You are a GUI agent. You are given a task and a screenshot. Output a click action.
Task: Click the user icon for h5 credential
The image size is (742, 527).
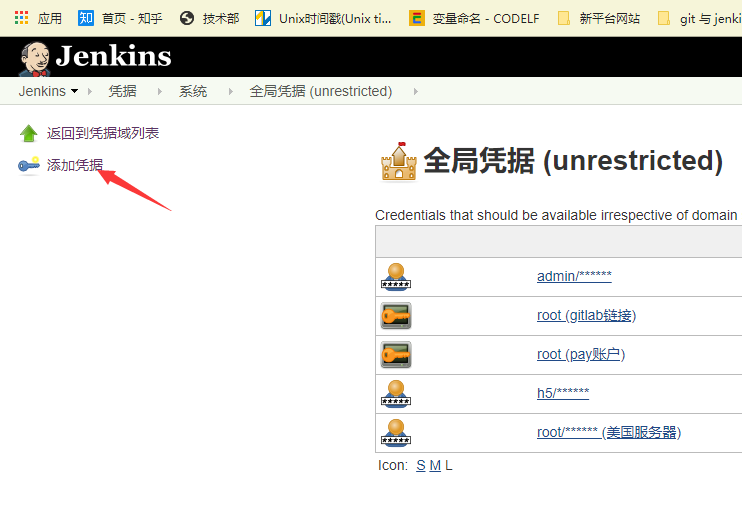click(396, 394)
